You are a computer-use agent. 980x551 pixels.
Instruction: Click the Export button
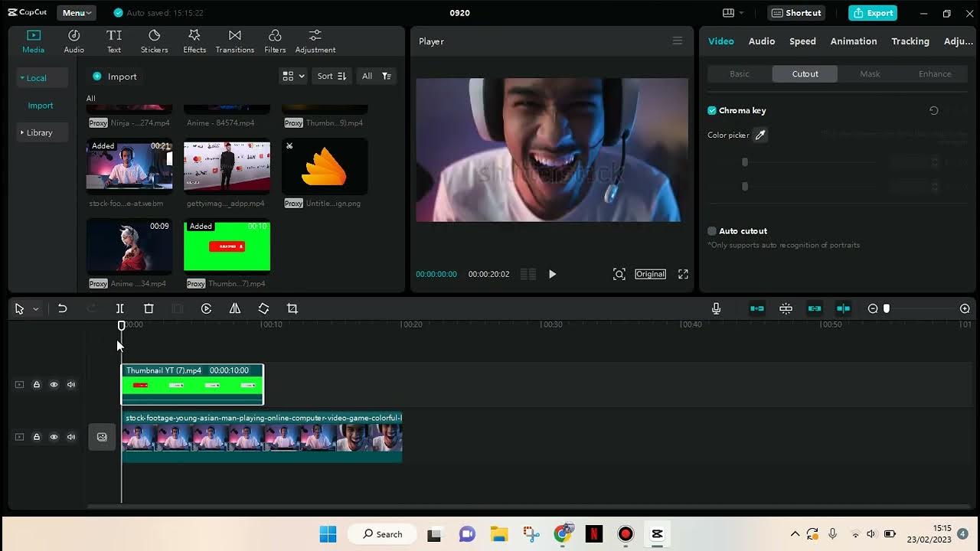873,13
